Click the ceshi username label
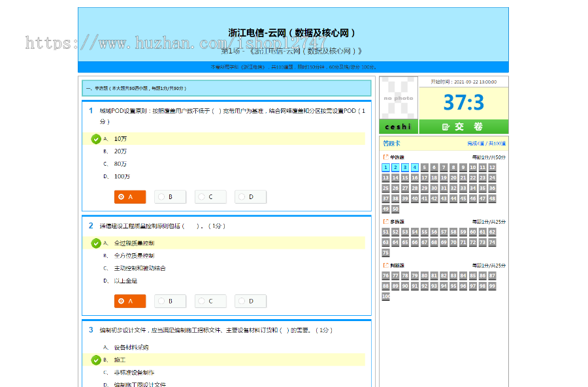588x387 pixels. click(x=399, y=127)
